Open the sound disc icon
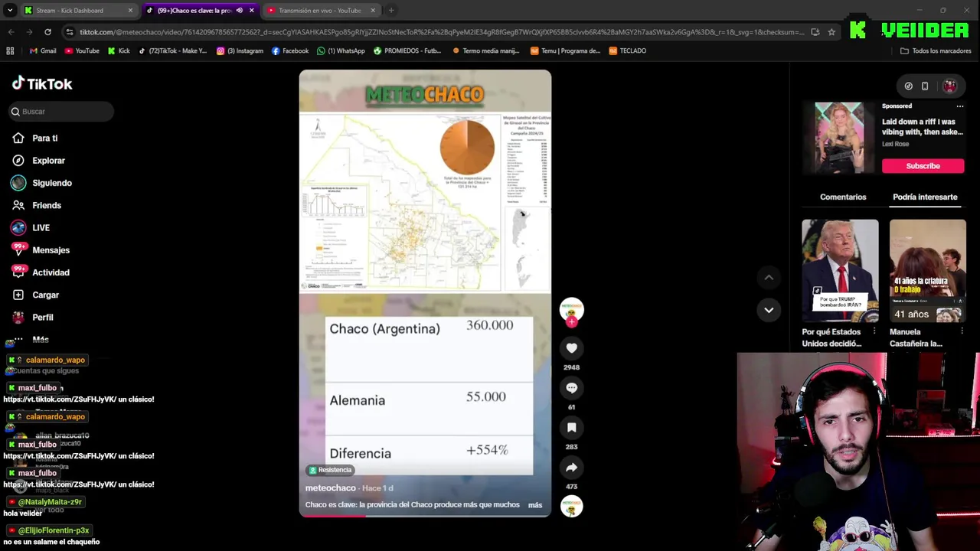980x551 pixels. (x=571, y=507)
